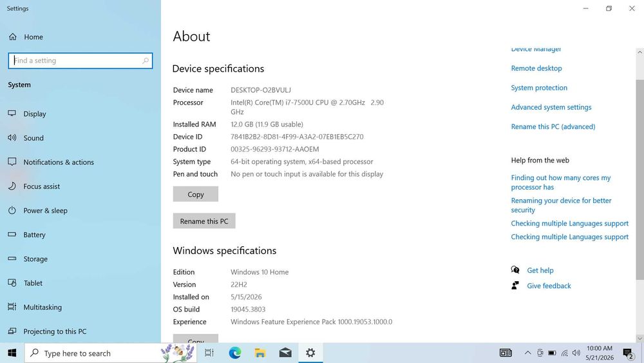Show hidden tray icons chevron
Screen dimensions: 644x363
coord(528,353)
